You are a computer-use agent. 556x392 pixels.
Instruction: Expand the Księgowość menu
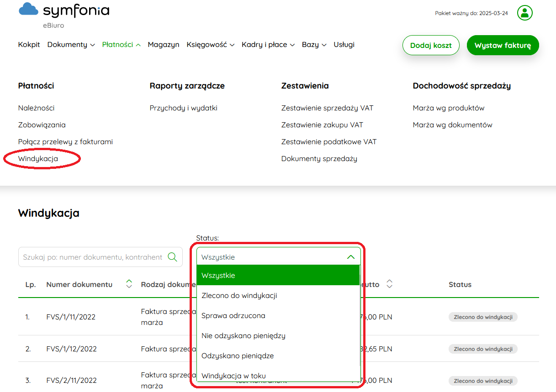210,45
